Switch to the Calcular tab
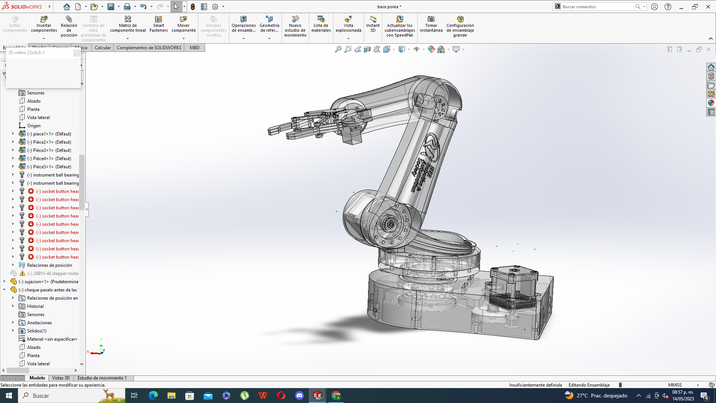 click(x=103, y=47)
